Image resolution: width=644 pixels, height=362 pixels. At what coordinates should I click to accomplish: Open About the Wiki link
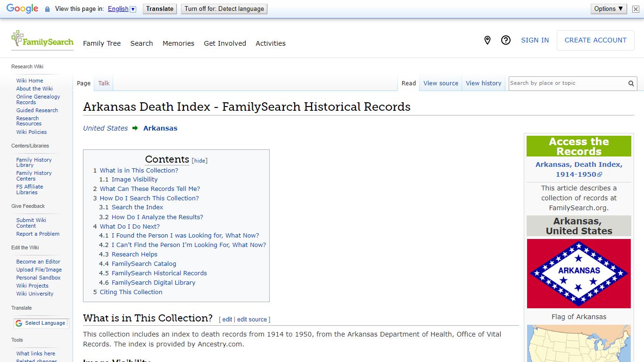coord(34,89)
